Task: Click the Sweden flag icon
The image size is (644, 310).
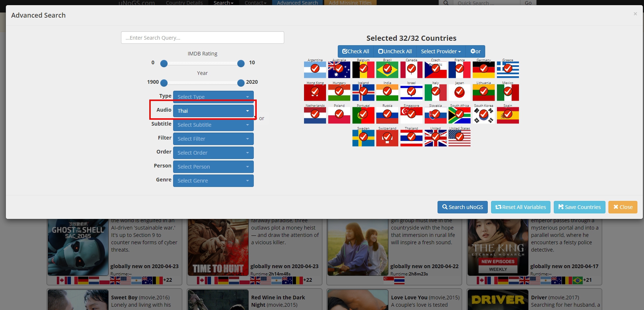Action: click(x=363, y=138)
